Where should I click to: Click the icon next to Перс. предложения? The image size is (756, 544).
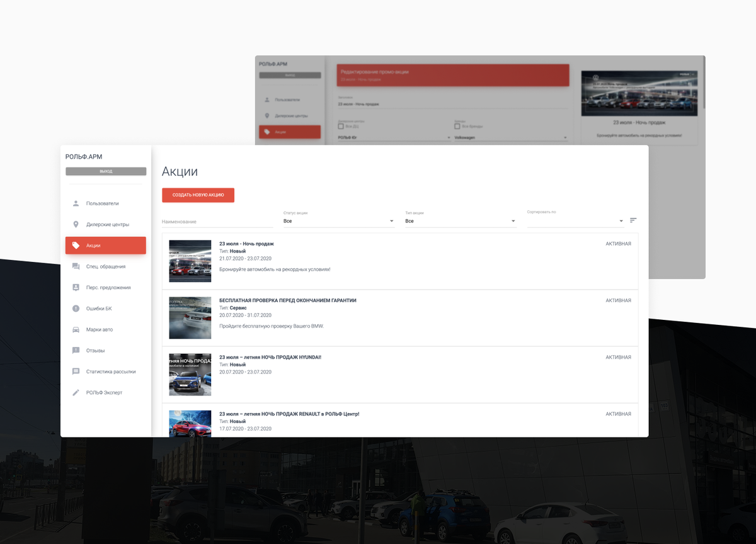click(76, 287)
